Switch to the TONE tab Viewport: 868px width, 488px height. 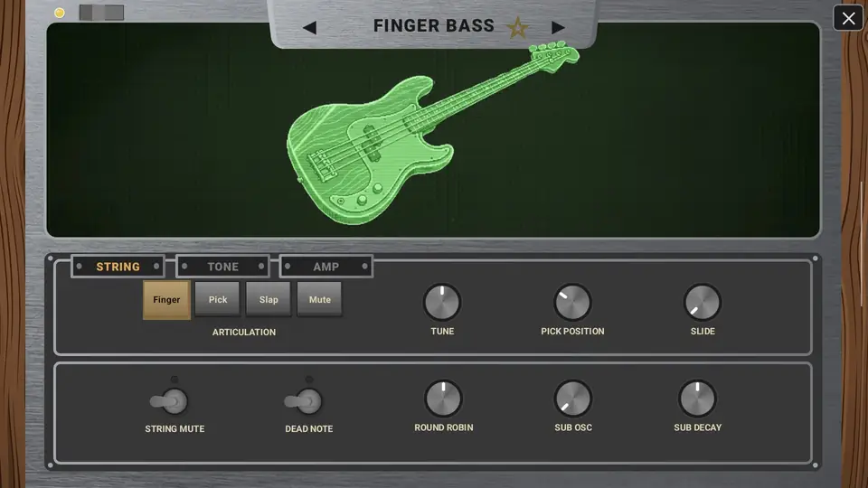tap(222, 267)
